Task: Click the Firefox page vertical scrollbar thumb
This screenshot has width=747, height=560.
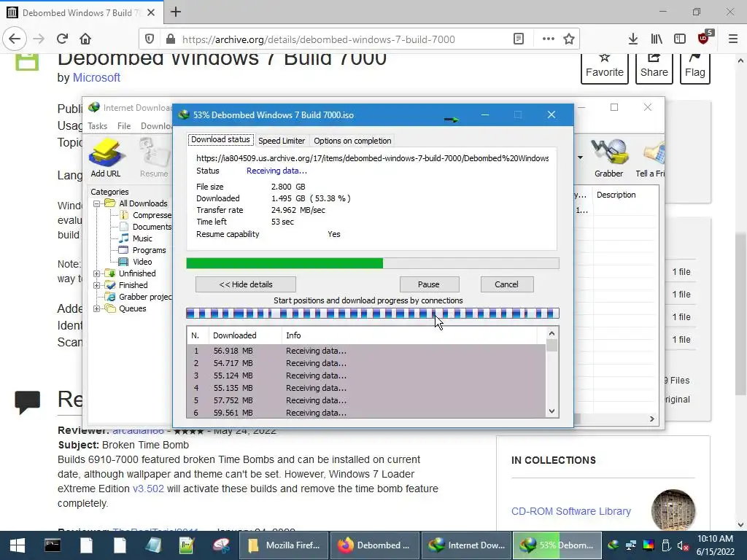Action: (740, 314)
